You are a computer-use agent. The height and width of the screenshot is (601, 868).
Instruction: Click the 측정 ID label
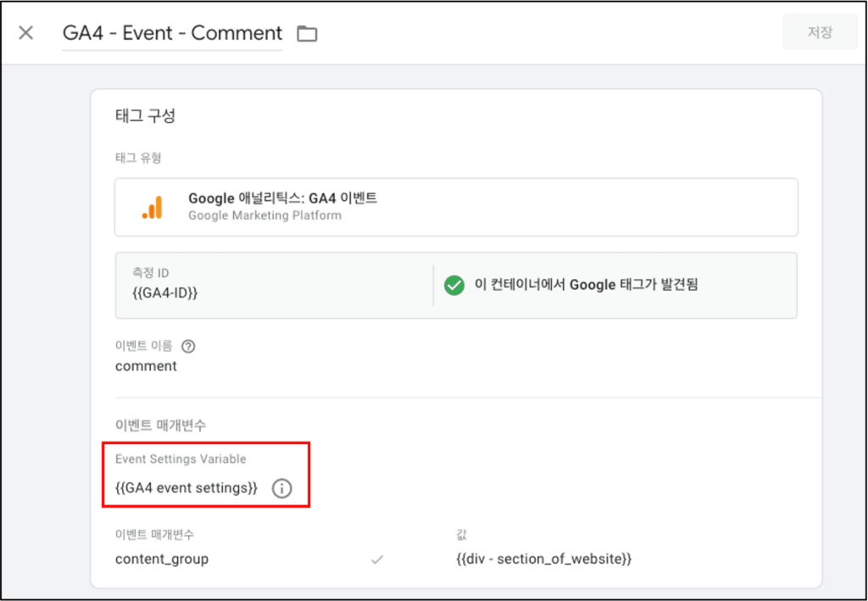151,272
